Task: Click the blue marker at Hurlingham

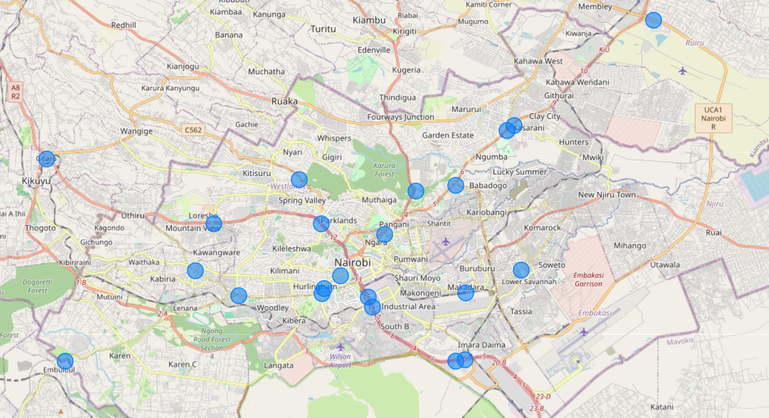Action: click(x=322, y=292)
